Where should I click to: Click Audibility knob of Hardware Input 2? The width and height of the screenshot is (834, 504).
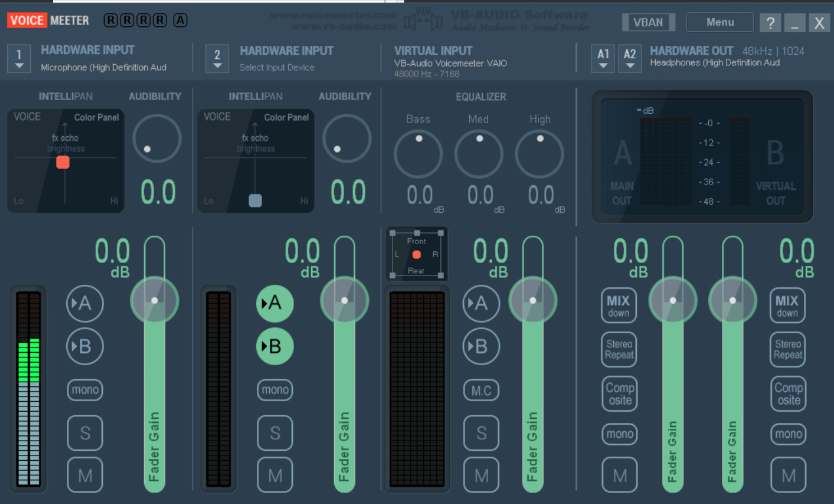(x=347, y=138)
